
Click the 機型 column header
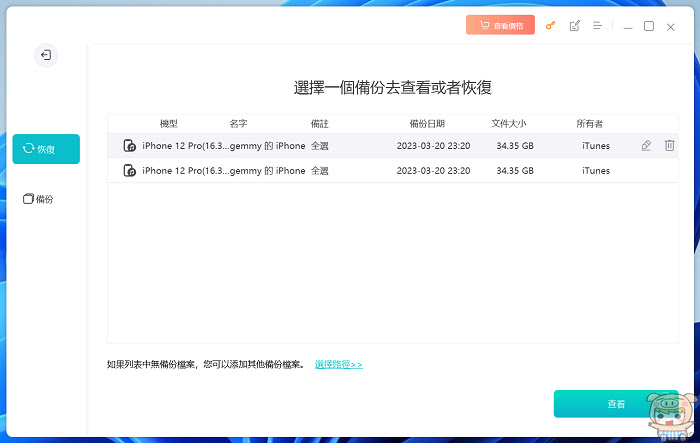[169, 124]
